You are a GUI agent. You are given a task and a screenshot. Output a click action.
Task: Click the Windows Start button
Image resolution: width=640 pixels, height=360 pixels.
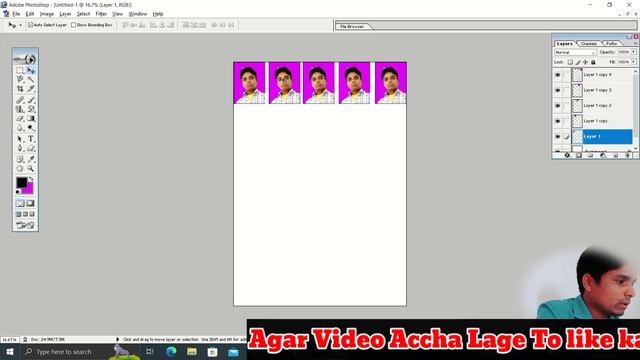9,351
